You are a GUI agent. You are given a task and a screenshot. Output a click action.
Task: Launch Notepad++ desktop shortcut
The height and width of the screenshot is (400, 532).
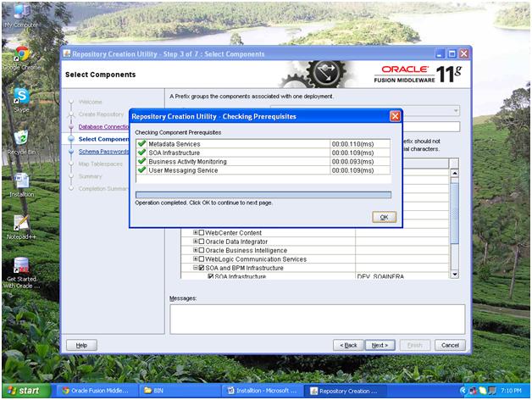(x=21, y=226)
